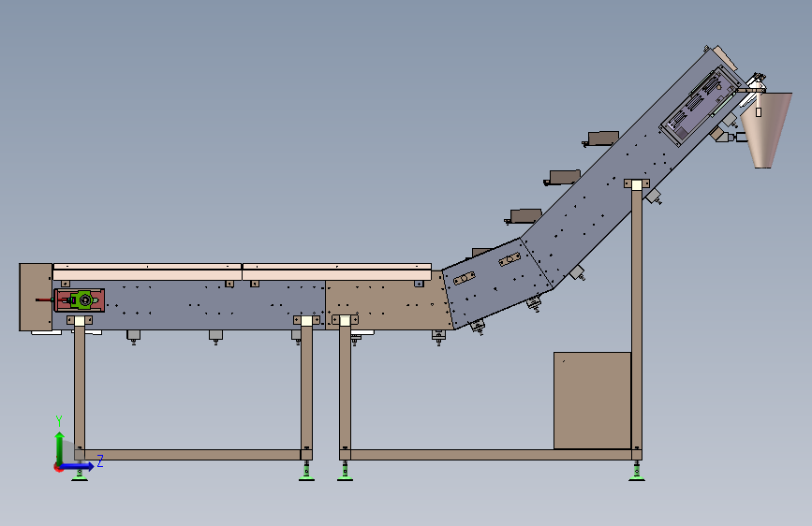Select the red bearing mount plate
812x526 pixels.
(x=80, y=300)
